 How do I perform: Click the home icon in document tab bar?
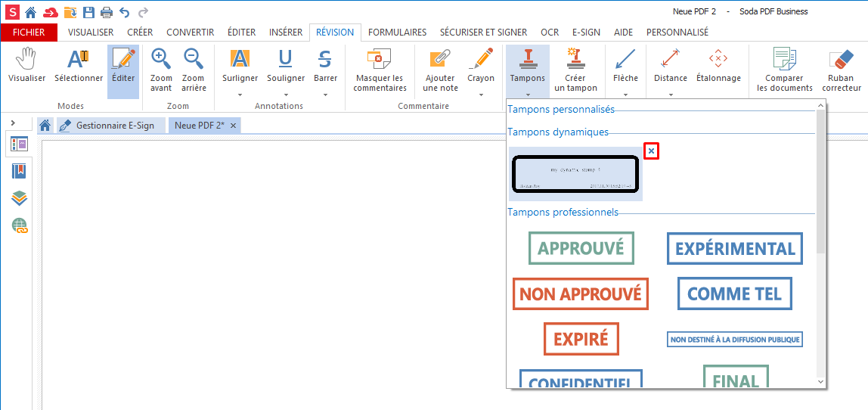tap(45, 126)
